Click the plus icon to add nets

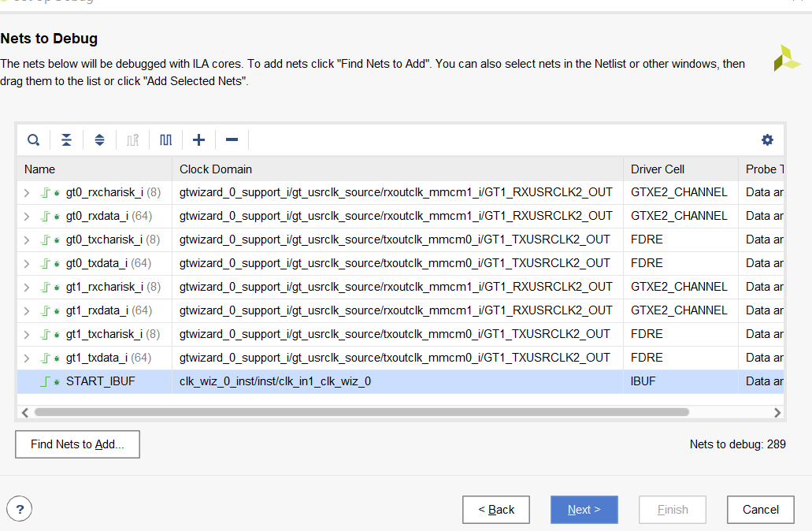tap(198, 140)
